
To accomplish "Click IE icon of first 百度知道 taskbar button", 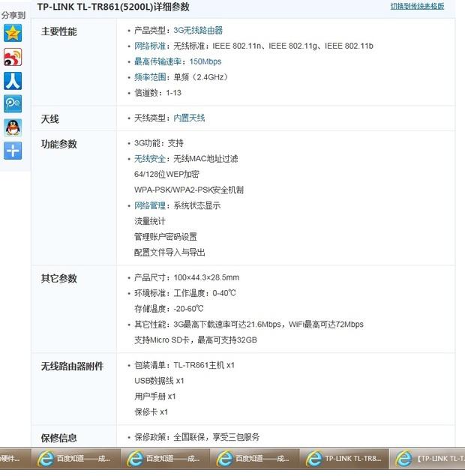I will pos(46,459).
